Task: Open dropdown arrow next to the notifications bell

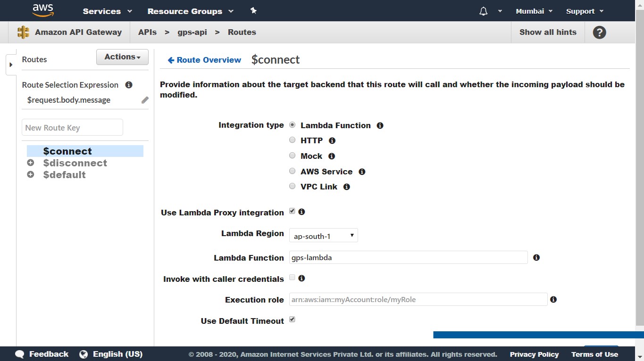Action: (x=500, y=11)
